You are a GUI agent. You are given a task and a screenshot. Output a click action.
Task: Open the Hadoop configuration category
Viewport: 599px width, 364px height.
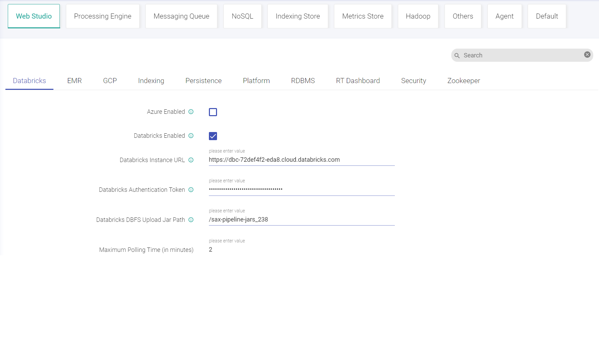tap(418, 16)
